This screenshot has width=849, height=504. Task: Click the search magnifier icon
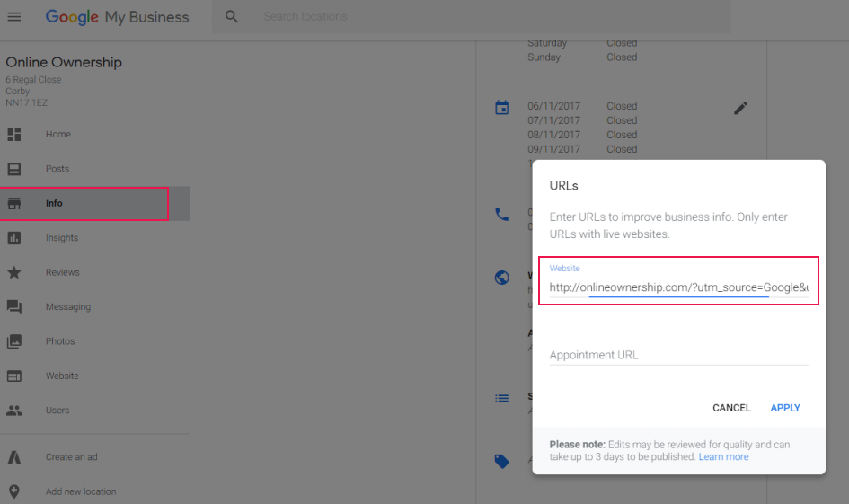232,17
